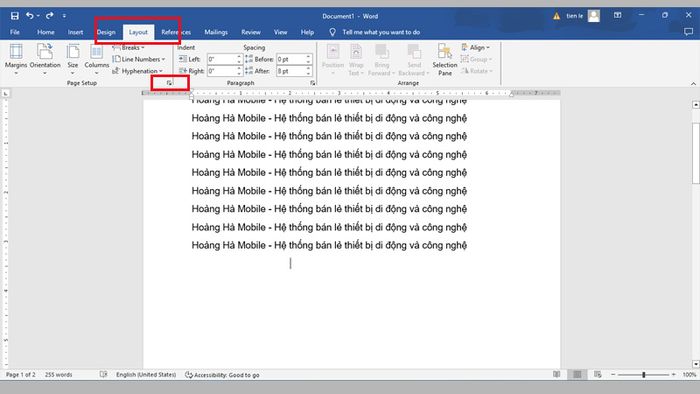700x394 pixels.
Task: Increase Indent Left with the spinner
Action: pos(239,57)
